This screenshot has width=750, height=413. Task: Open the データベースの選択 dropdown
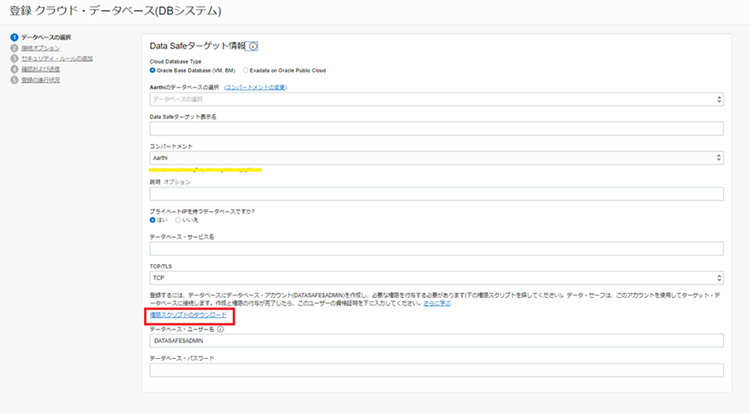pyautogui.click(x=435, y=100)
